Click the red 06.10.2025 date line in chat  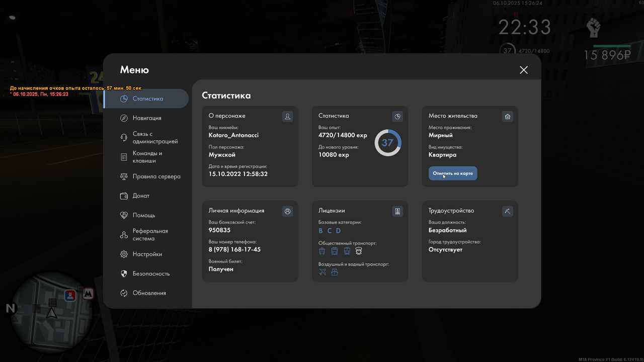39,94
